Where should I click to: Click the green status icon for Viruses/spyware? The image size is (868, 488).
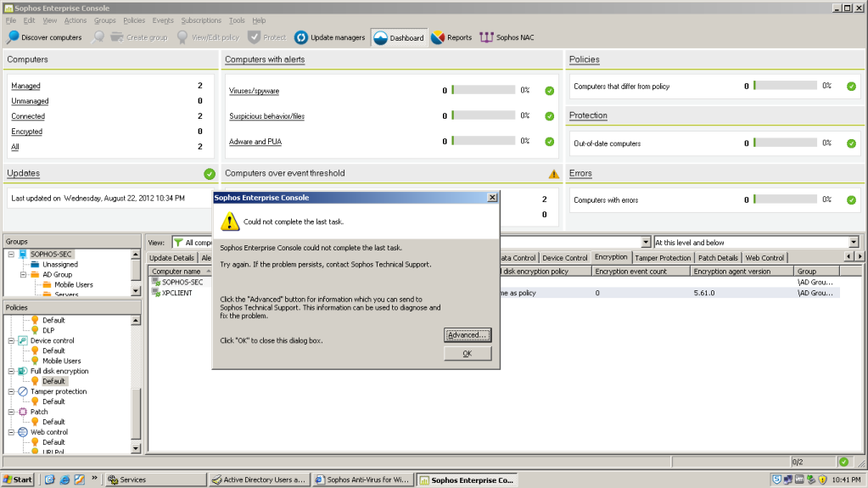[549, 91]
